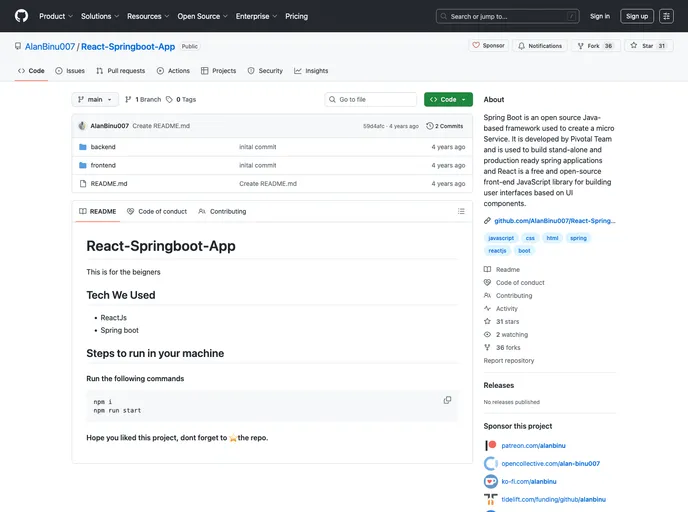The width and height of the screenshot is (688, 512).
Task: Click the Sign in link
Action: [600, 16]
